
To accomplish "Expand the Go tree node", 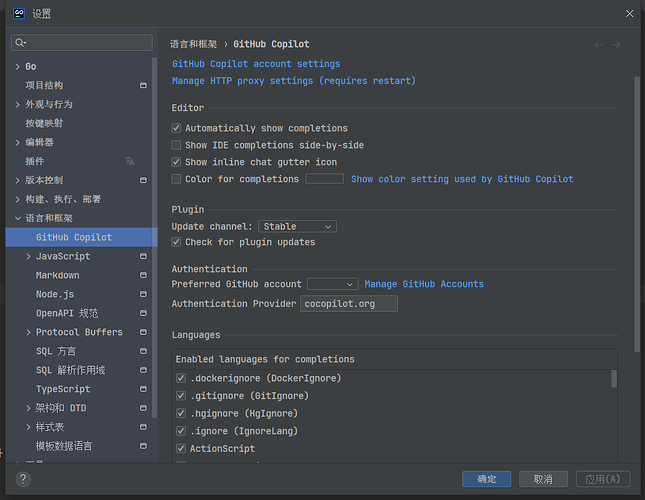I will (x=18, y=67).
